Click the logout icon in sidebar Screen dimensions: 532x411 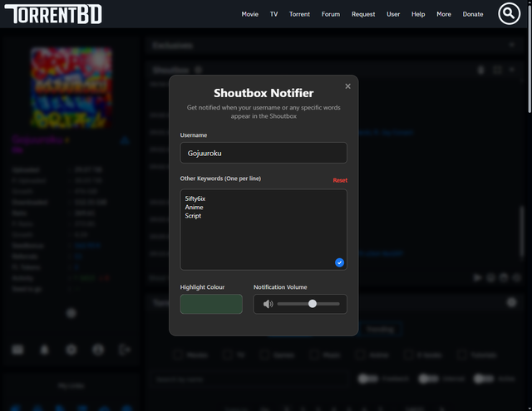pos(125,350)
